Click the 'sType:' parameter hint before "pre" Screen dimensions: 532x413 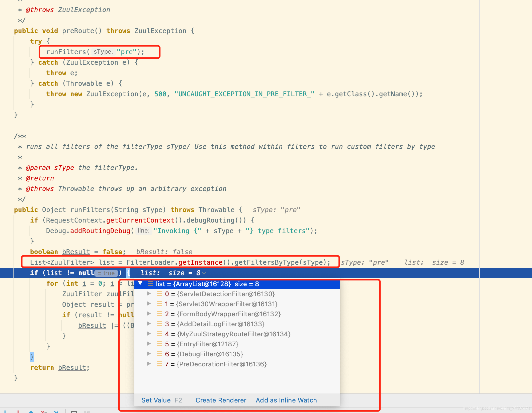(103, 52)
